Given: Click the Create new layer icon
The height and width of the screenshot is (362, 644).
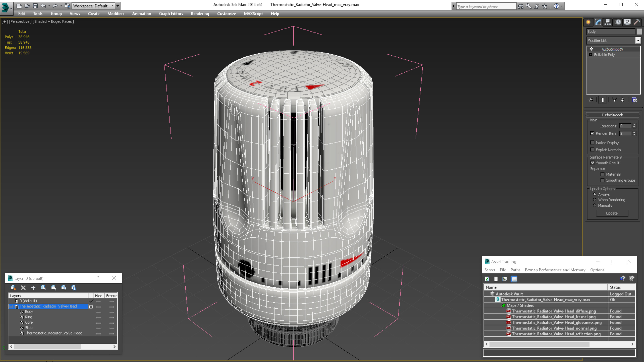Looking at the screenshot, I should click(13, 288).
